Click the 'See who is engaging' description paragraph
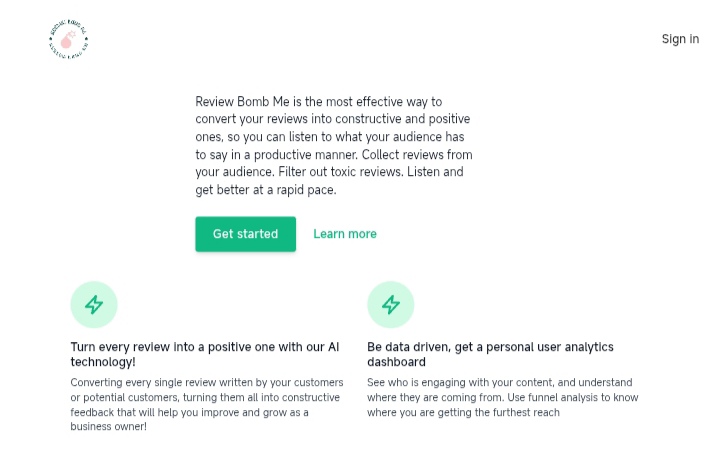Image resolution: width=720 pixels, height=463 pixels. click(503, 397)
